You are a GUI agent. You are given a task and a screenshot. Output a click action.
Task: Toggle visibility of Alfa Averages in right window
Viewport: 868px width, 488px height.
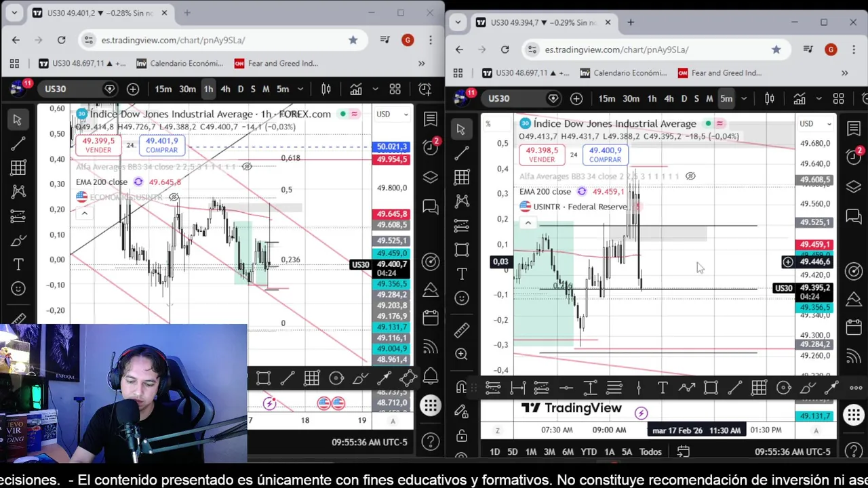point(690,176)
